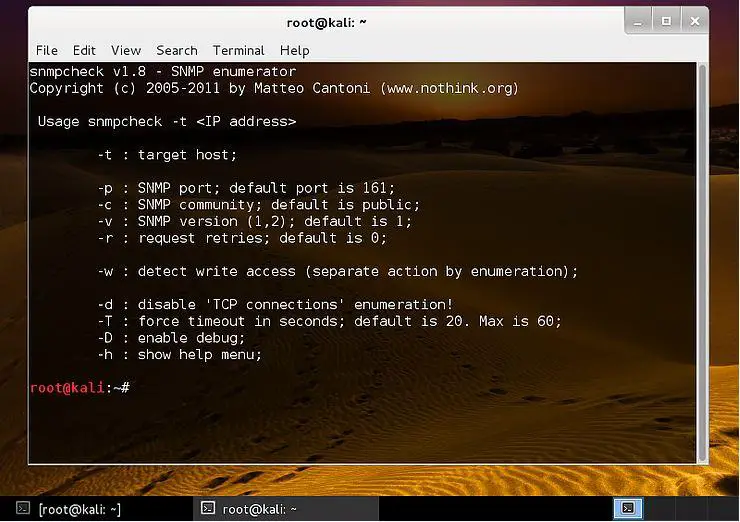Select the active root@kali: ~ taskbar entry

click(286, 509)
